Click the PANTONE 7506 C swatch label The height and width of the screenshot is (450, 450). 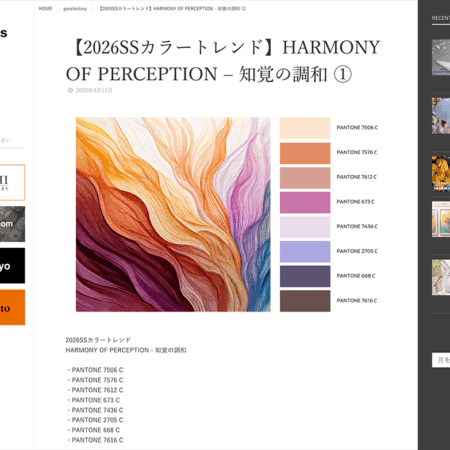coord(357,127)
